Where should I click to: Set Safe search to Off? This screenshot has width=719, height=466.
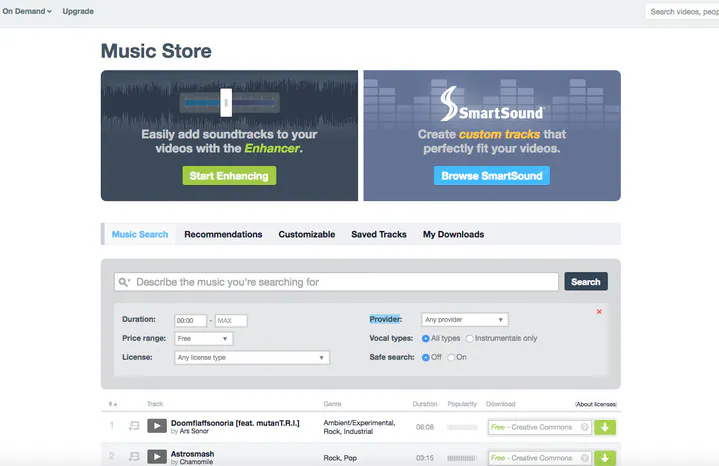[x=426, y=357]
